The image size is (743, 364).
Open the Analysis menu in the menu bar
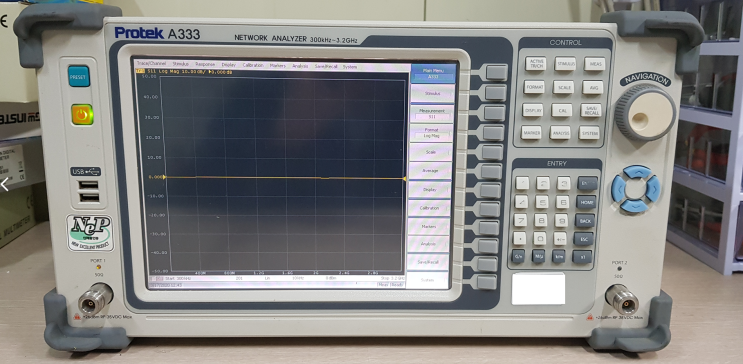tap(300, 66)
